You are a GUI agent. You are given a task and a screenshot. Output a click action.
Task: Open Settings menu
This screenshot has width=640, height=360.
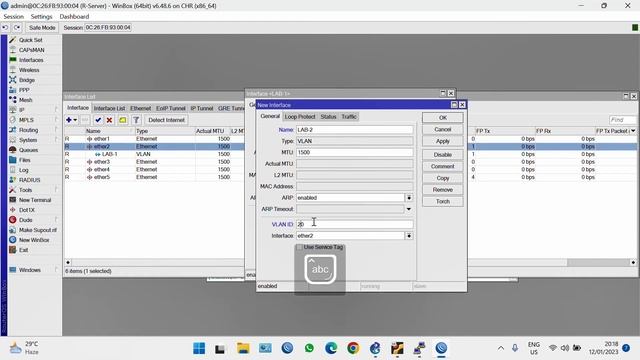pos(41,17)
